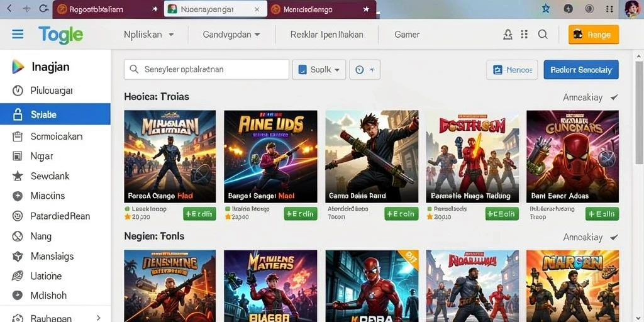Open the Sewciank star icon
Image resolution: width=644 pixels, height=322 pixels.
pos(18,176)
